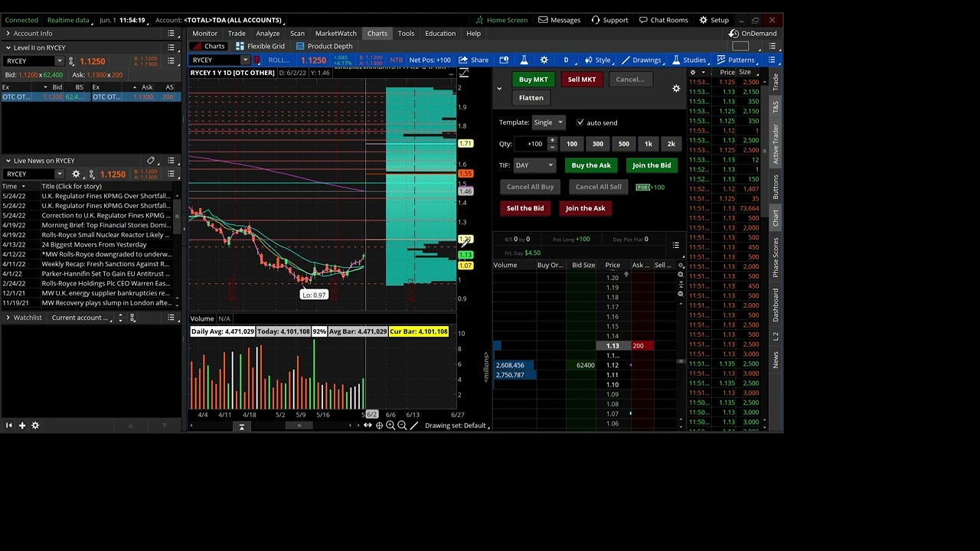
Task: Open the Style menu in chart toolbar
Action: pyautogui.click(x=597, y=60)
